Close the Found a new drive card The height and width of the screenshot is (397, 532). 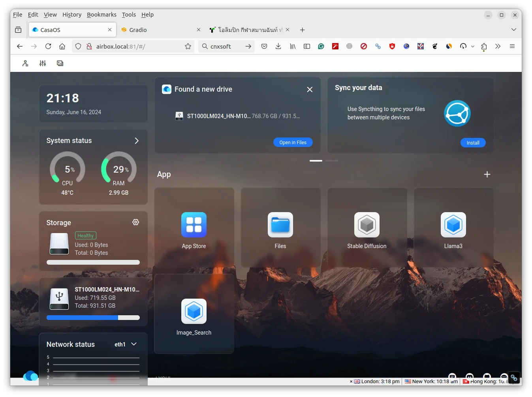tap(310, 90)
